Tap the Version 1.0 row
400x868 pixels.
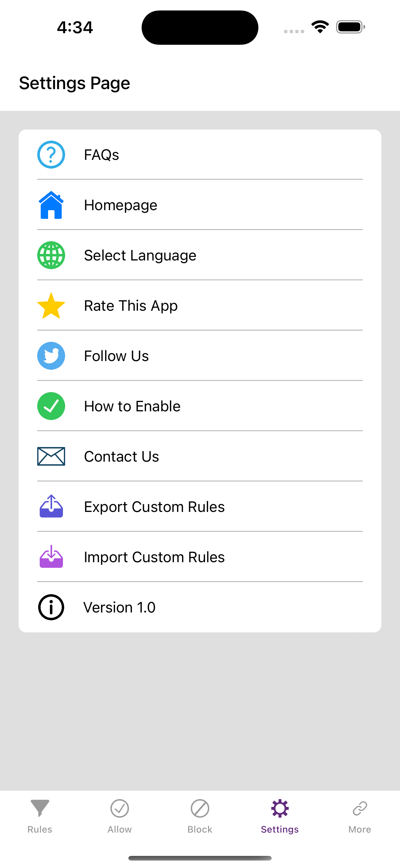[200, 607]
